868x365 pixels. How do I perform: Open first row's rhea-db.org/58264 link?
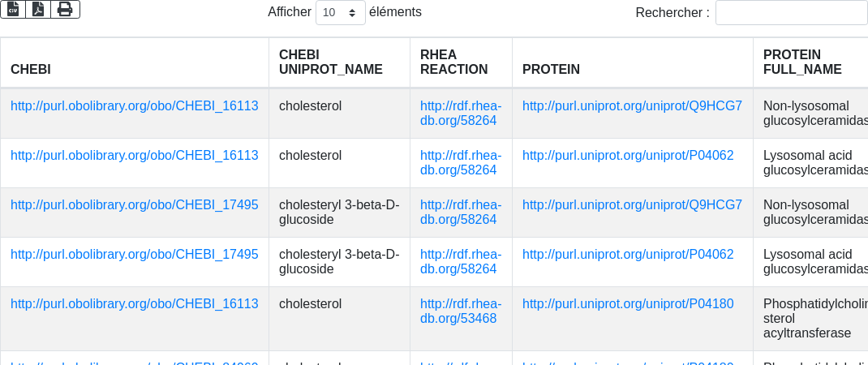click(460, 114)
